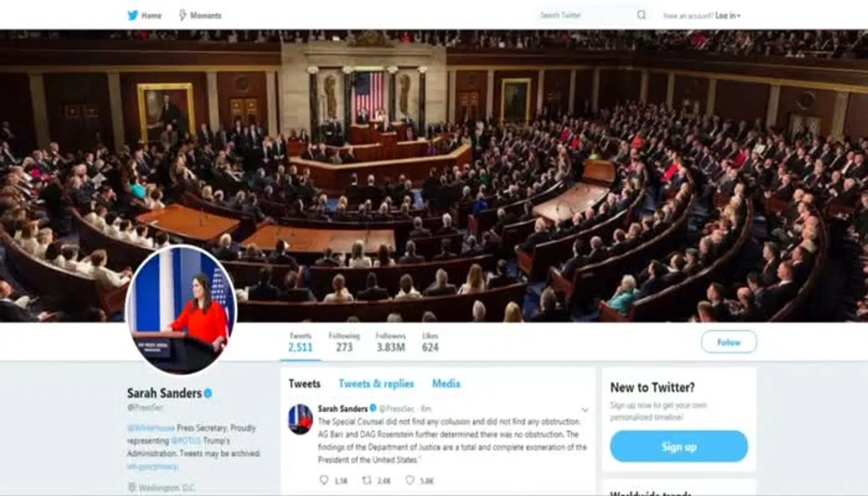Click the Twitter bird Home icon

click(x=133, y=15)
